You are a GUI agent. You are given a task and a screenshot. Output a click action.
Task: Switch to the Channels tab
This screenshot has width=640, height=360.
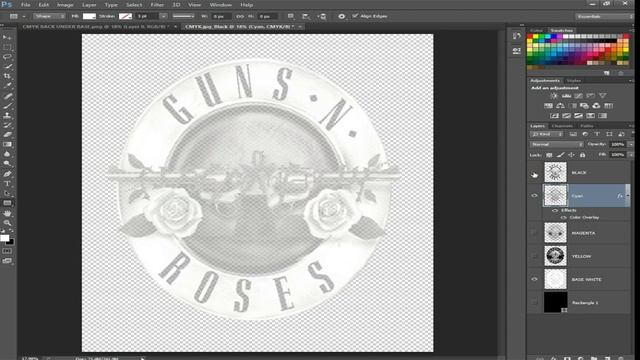(562, 126)
